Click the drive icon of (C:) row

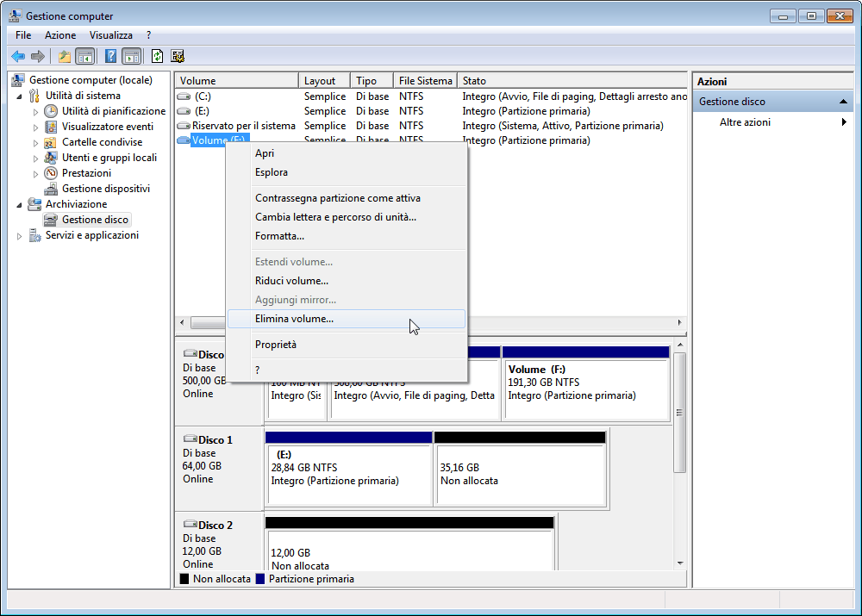click(x=184, y=96)
